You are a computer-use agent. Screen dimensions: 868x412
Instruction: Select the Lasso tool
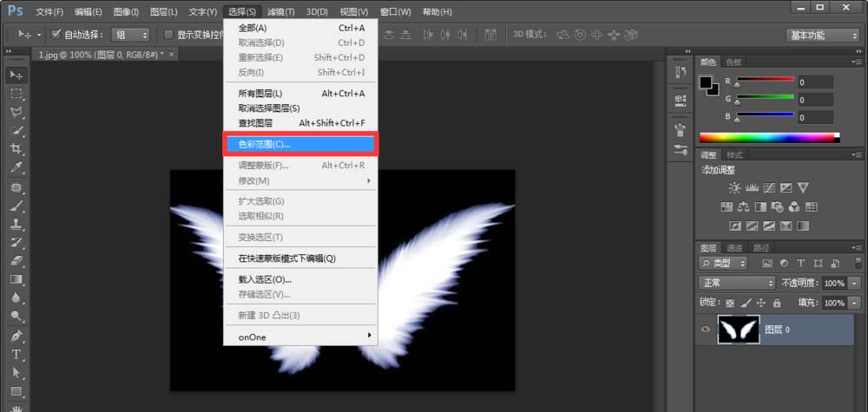16,112
